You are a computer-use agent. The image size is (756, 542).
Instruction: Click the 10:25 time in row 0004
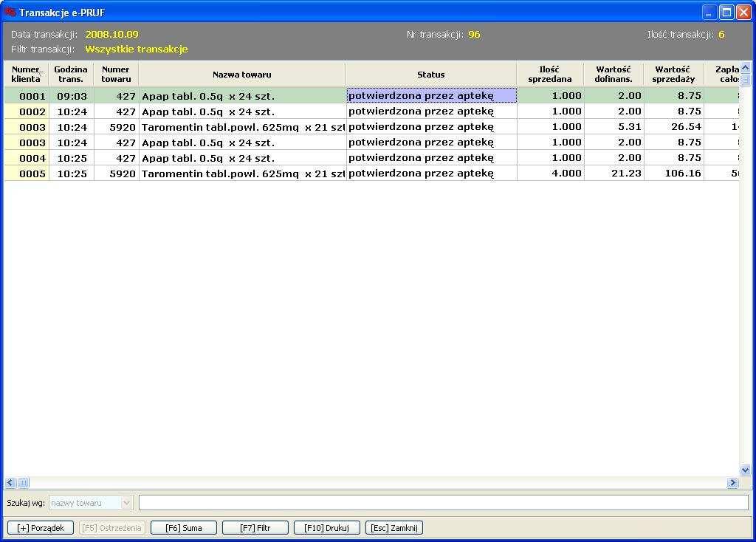[x=72, y=158]
